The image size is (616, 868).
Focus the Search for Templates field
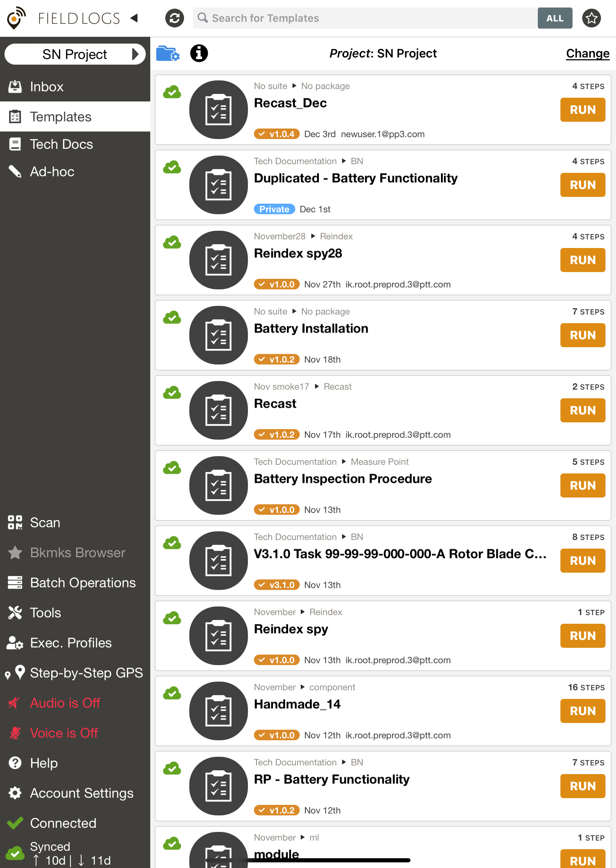(x=364, y=18)
